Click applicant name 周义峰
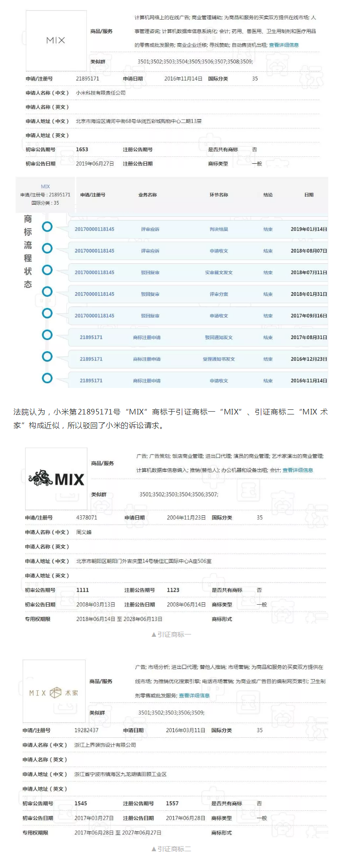Image resolution: width=352 pixels, height=868 pixels. pos(84,532)
